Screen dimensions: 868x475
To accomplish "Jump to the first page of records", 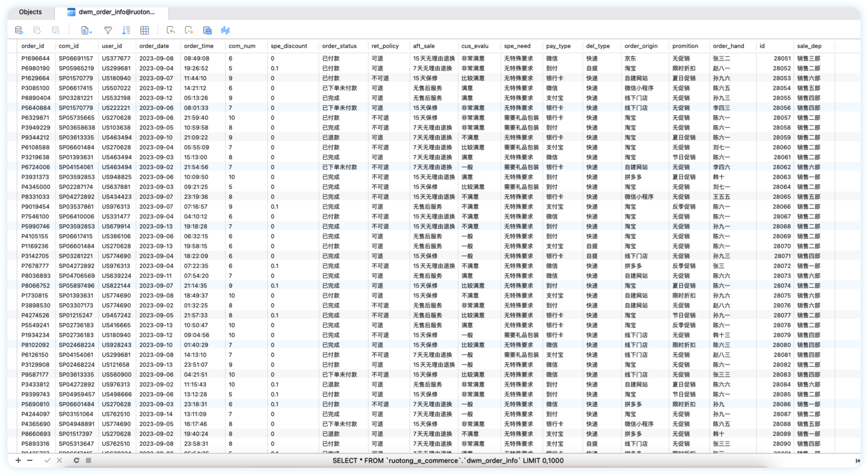I will pos(858,460).
